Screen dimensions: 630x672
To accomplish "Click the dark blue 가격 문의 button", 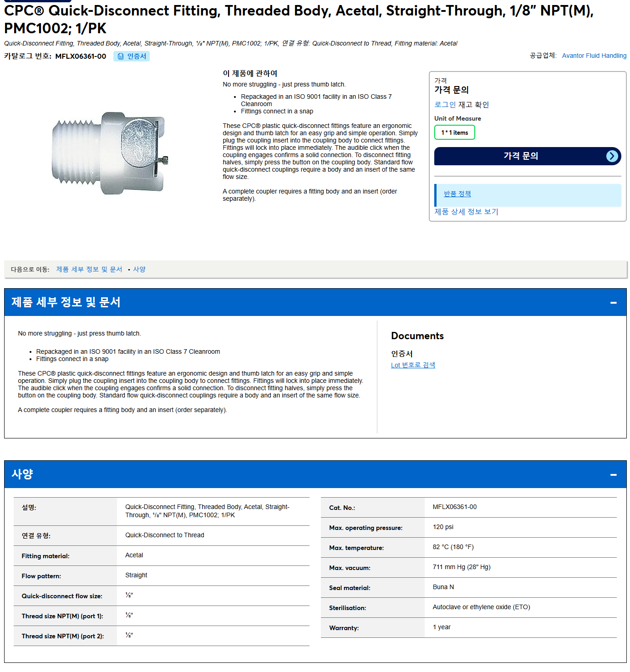I will (528, 156).
